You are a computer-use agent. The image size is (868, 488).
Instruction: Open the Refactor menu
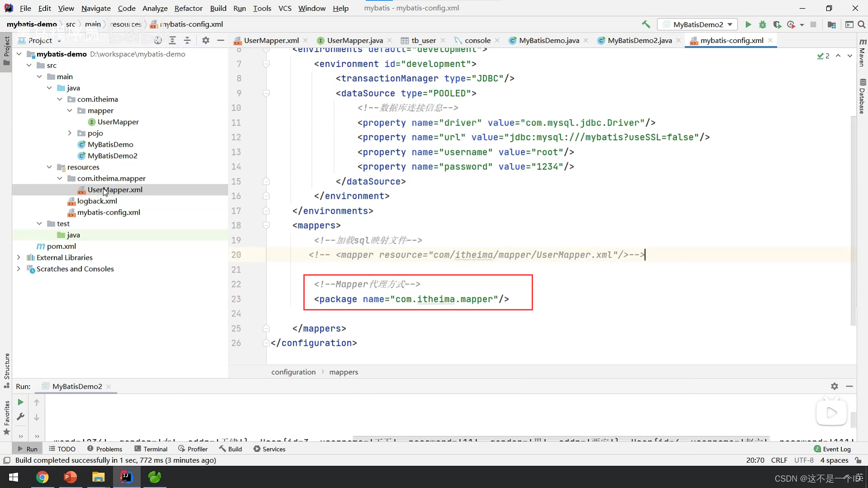pos(189,8)
